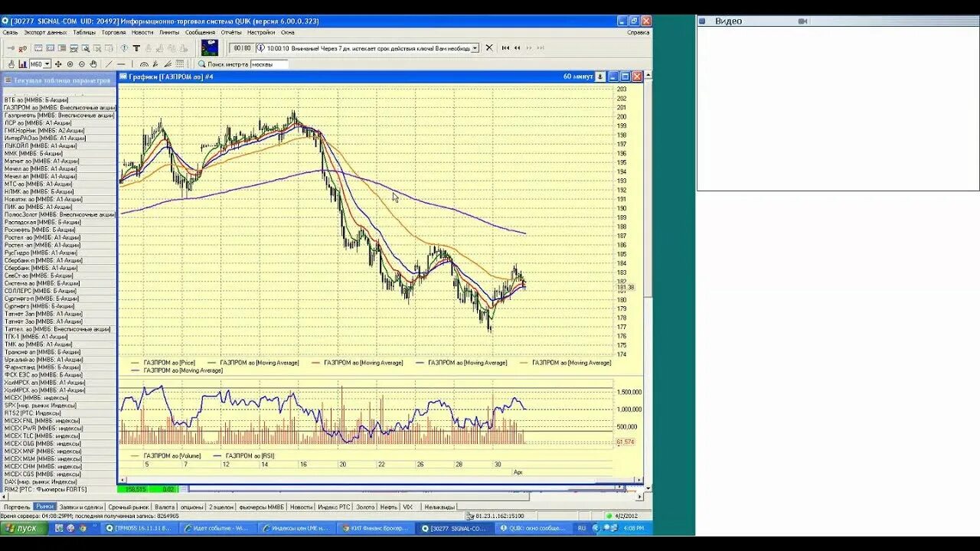Select ГАЗПРОМ ао row in parameters table

(x=59, y=108)
